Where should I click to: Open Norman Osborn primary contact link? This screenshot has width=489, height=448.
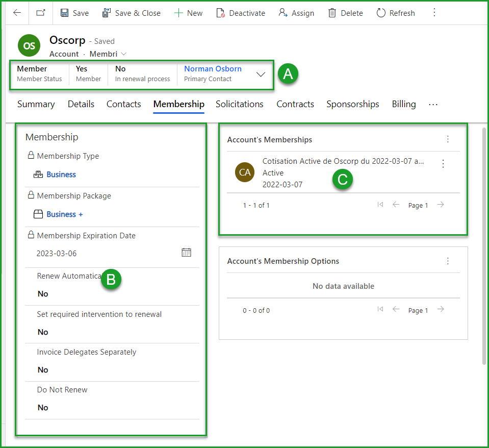pos(213,69)
